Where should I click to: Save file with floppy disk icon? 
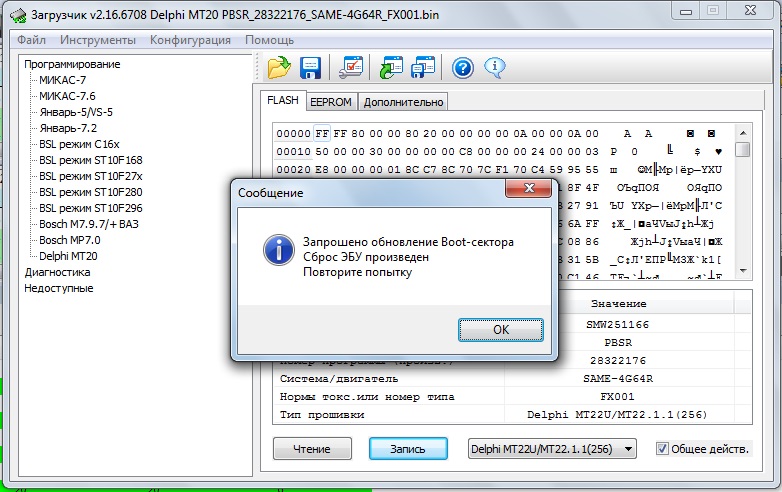(x=310, y=67)
